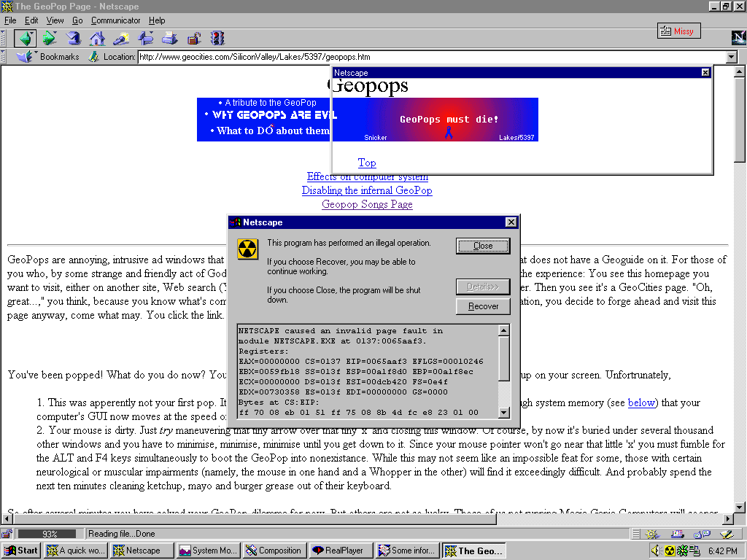747x560 pixels.
Task: Open Composer from component bar
Action: (x=727, y=534)
